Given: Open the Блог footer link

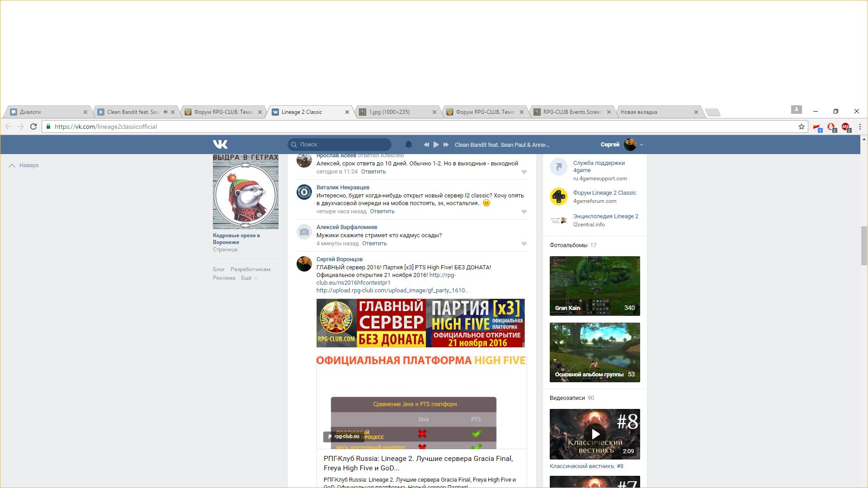Looking at the screenshot, I should 219,269.
